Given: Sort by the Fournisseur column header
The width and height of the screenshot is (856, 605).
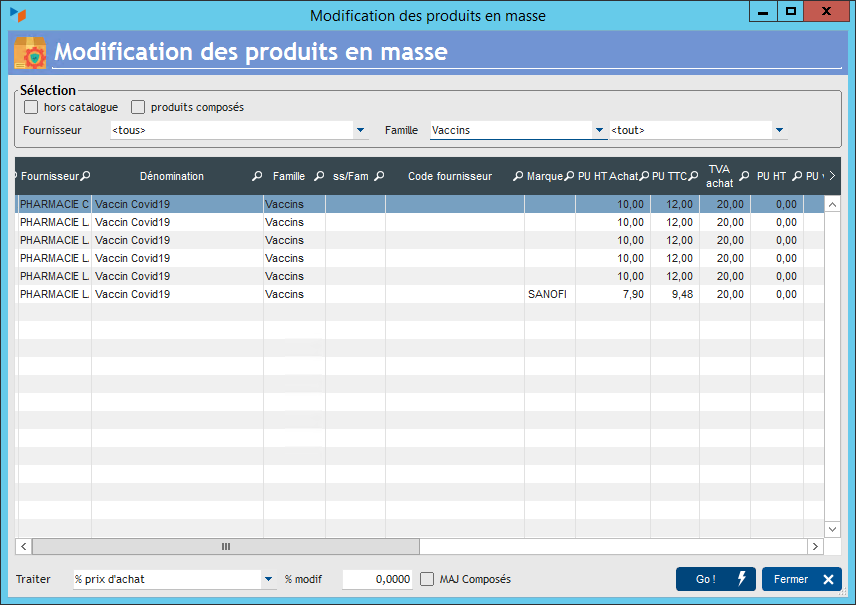Looking at the screenshot, I should 49,176.
